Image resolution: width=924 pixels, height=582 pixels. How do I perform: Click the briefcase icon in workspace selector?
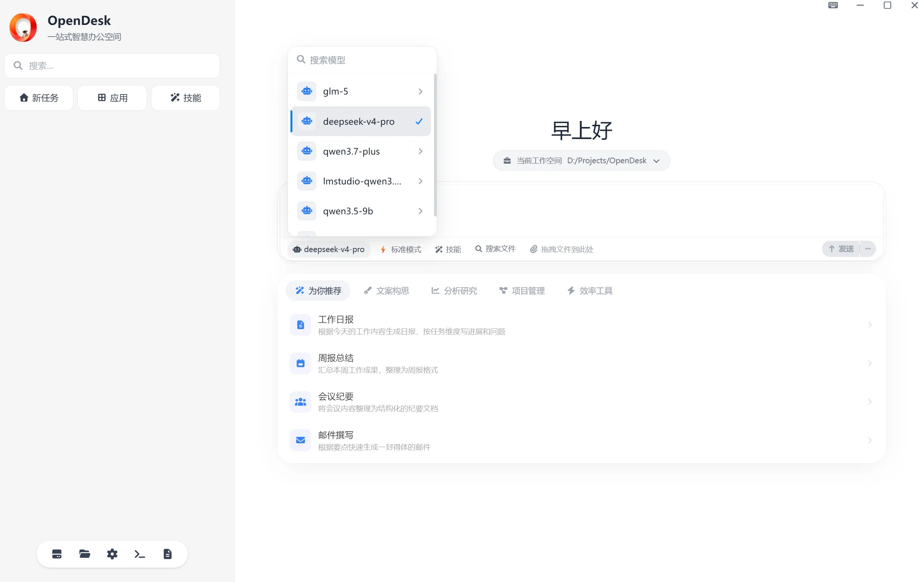507,161
